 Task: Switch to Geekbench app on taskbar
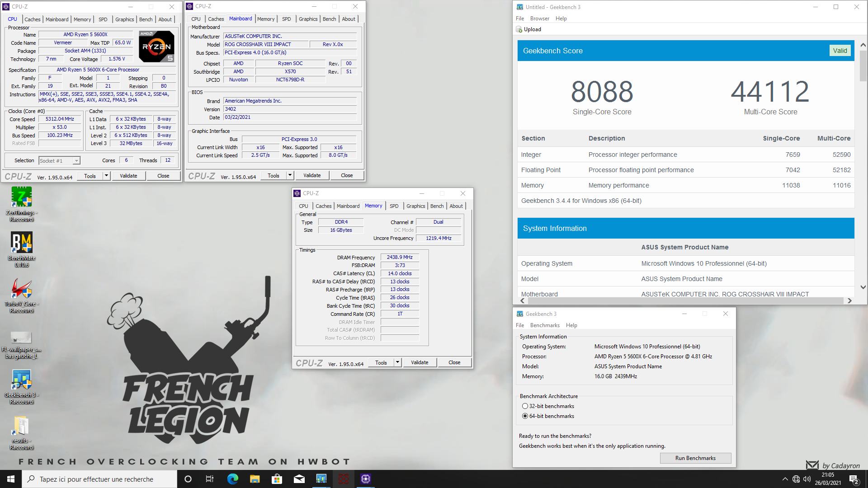321,479
